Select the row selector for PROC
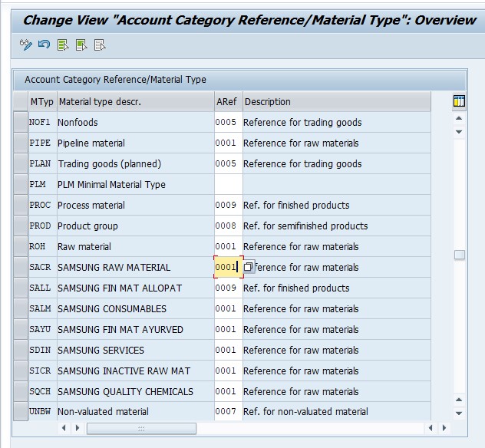The width and height of the screenshot is (485, 448). pyautogui.click(x=21, y=205)
